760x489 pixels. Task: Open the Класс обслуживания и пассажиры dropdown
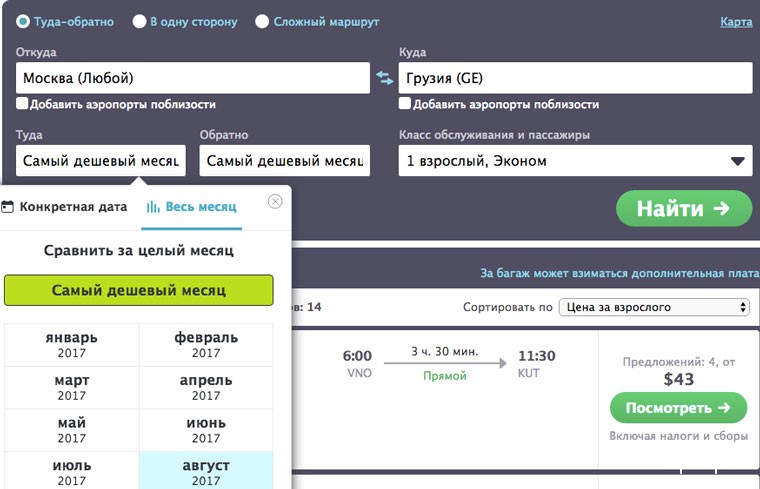click(575, 160)
